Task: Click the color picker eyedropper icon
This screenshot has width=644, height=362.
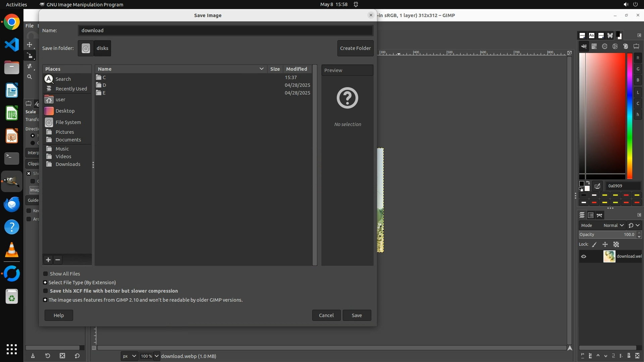Action: click(597, 186)
